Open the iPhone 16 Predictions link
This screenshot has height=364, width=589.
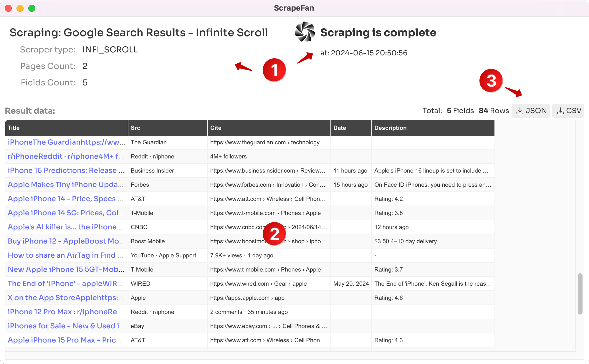coord(65,171)
